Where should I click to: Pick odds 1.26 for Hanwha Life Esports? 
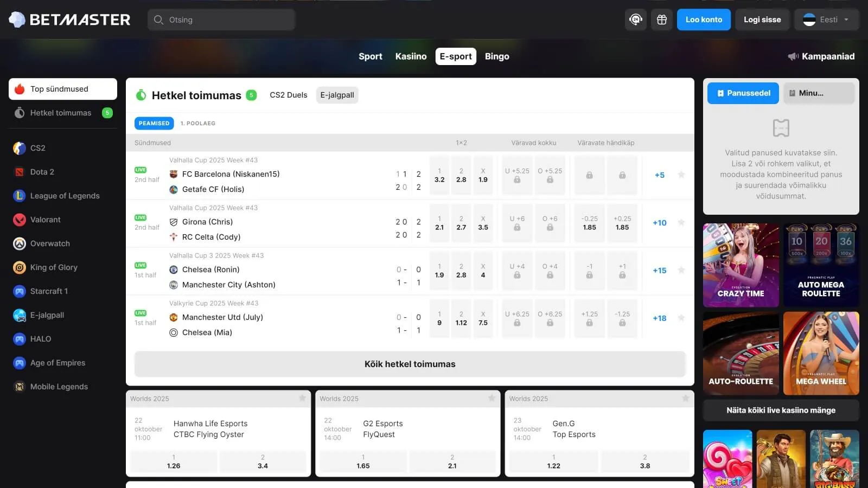coord(174,461)
